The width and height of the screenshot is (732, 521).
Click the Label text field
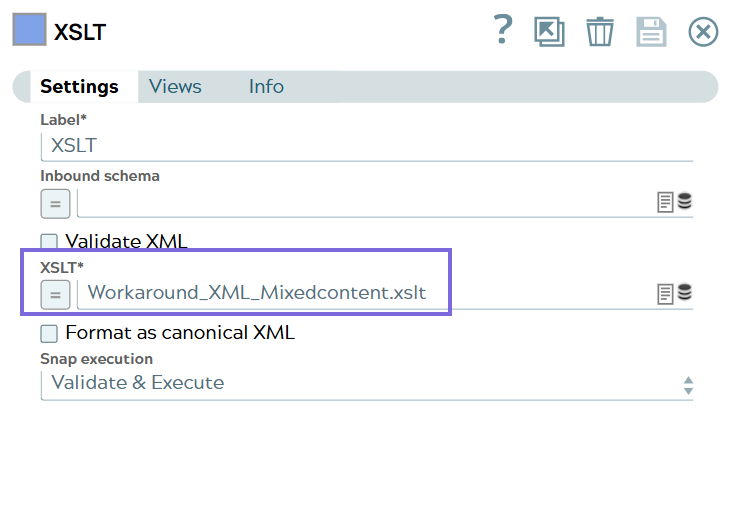click(366, 146)
